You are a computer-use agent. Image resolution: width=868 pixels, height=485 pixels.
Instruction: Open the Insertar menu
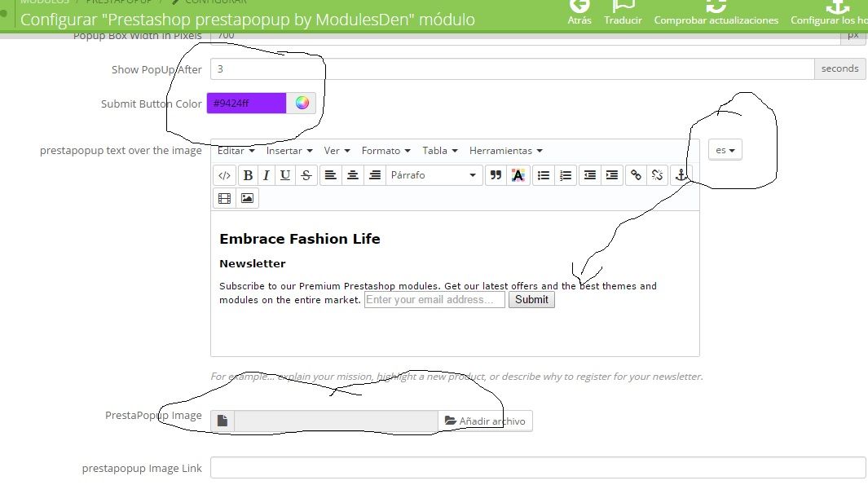pyautogui.click(x=289, y=151)
